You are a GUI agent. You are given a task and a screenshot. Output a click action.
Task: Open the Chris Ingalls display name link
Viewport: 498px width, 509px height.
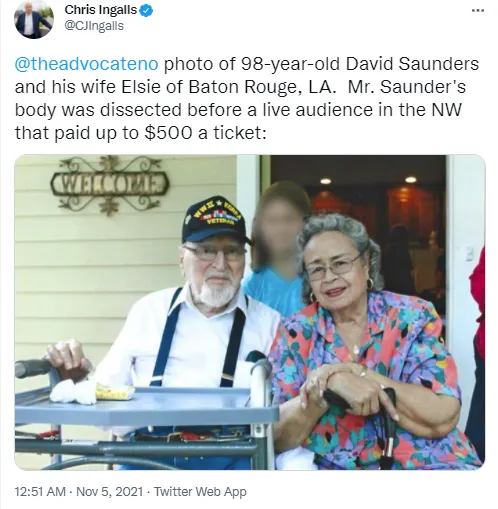[101, 10]
